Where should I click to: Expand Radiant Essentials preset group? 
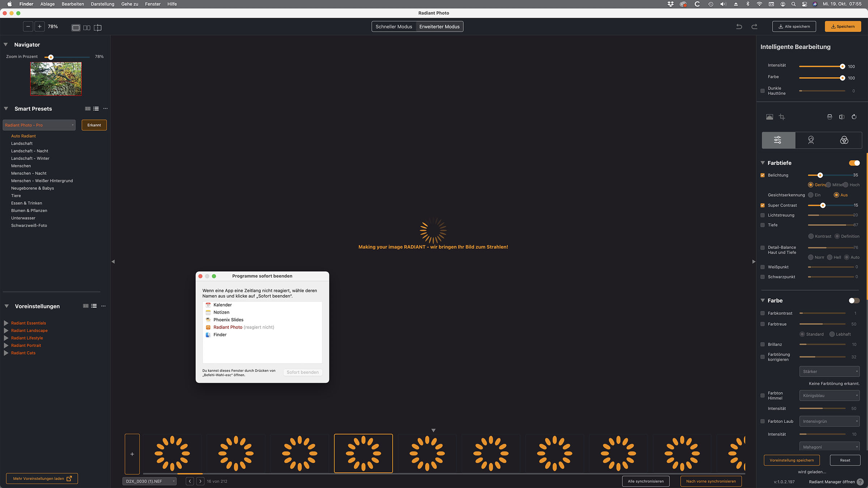pos(6,323)
